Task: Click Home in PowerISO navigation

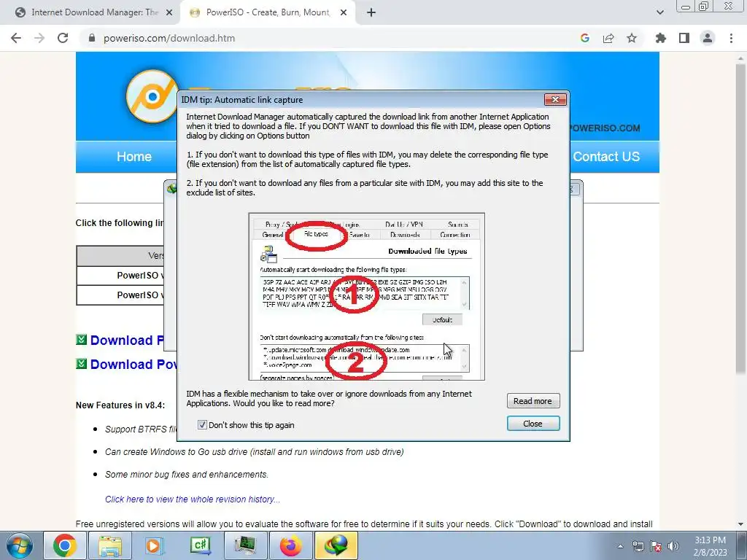Action: pos(134,157)
